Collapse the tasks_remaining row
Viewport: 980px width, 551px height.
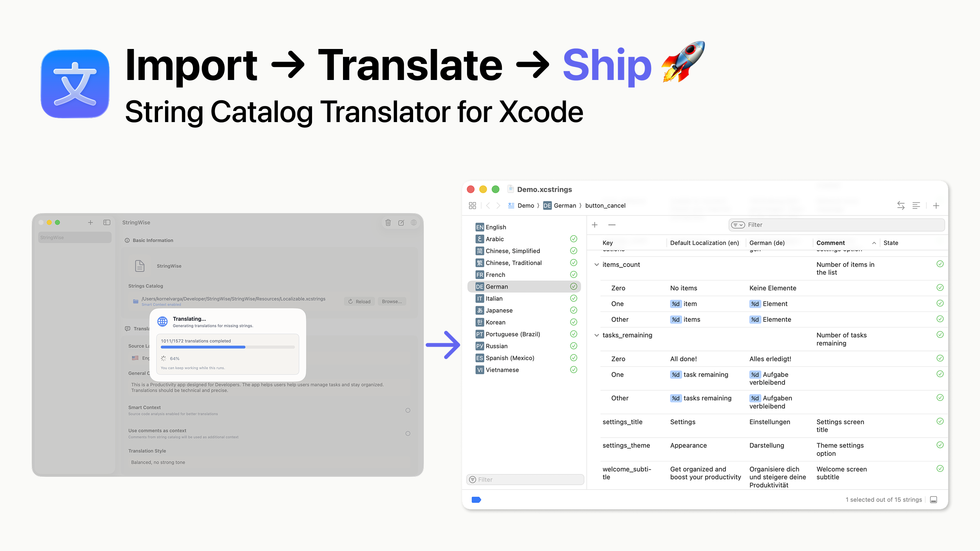coord(596,335)
